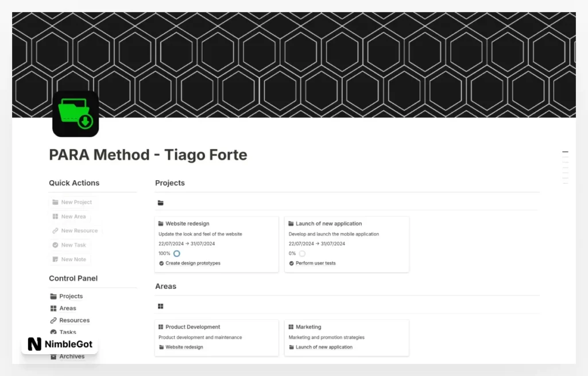This screenshot has width=588, height=376.
Task: Toggle checkmark beside Create design prototypes
Action: point(161,263)
